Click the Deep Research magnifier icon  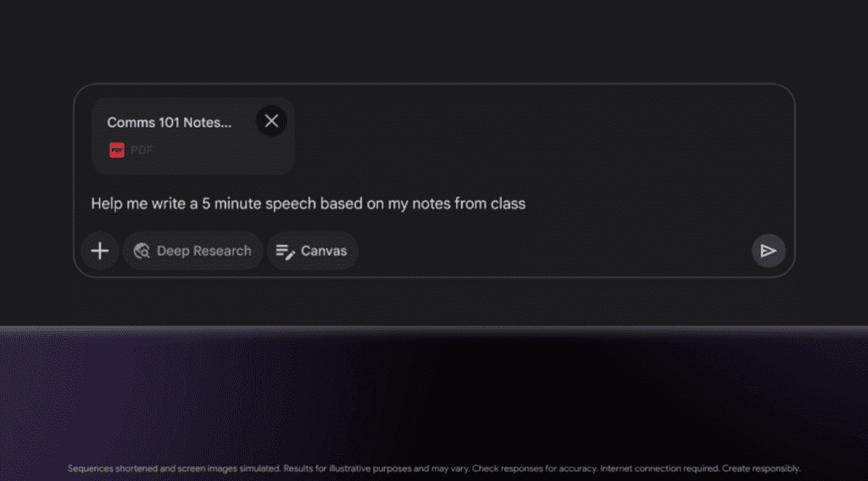(142, 251)
